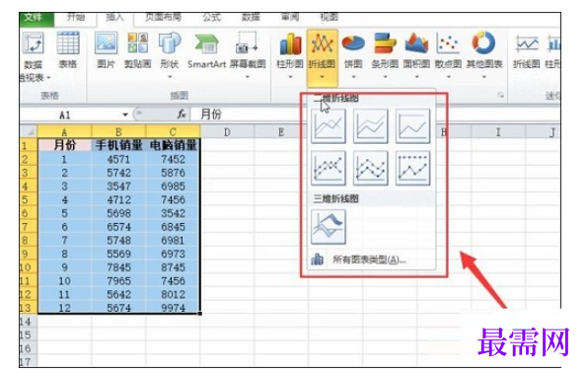The height and width of the screenshot is (373, 588).
Task: Insert a table with the 表格 icon
Action: [x=68, y=50]
